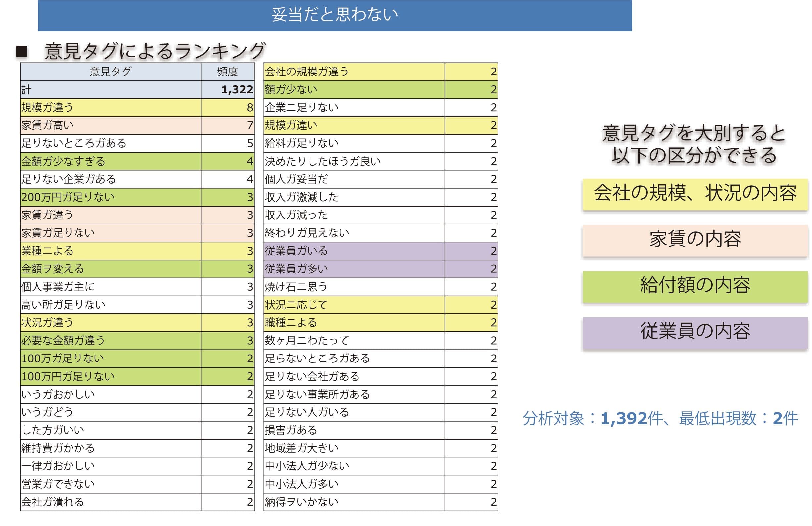Click the row 足りない企業ガある

pos(137,179)
